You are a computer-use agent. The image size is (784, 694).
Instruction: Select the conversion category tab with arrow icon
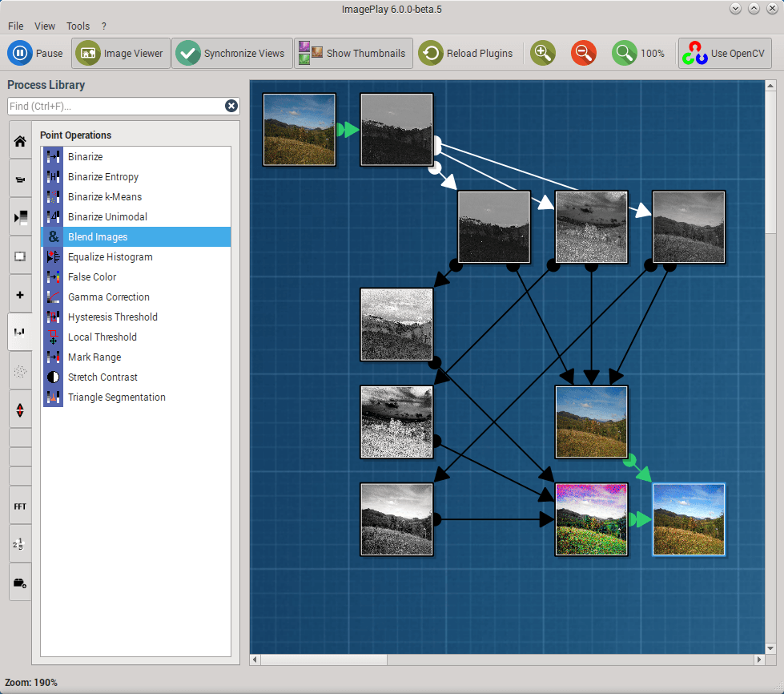pyautogui.click(x=20, y=217)
